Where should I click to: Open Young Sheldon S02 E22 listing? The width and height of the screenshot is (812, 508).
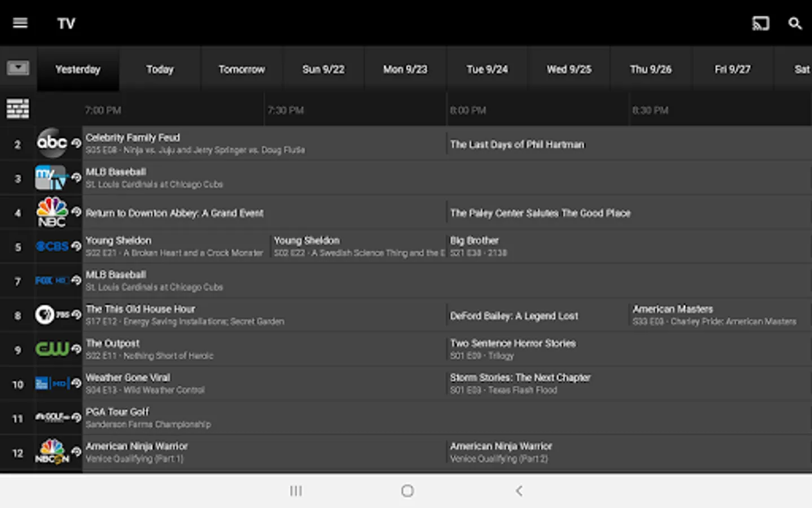point(358,247)
